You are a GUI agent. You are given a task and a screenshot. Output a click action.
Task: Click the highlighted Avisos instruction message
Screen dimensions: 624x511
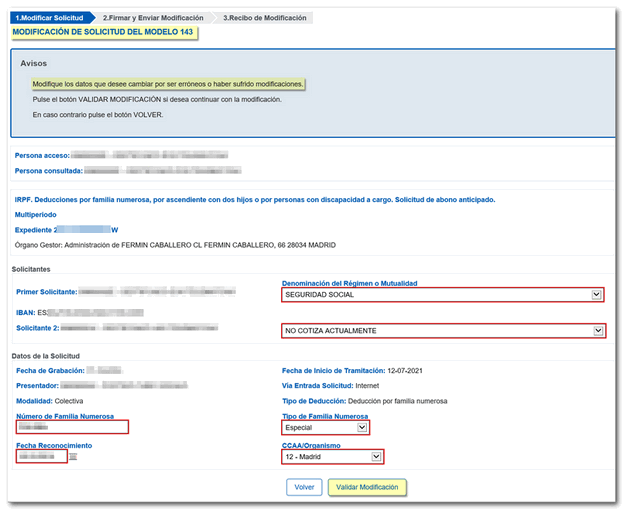click(x=167, y=85)
